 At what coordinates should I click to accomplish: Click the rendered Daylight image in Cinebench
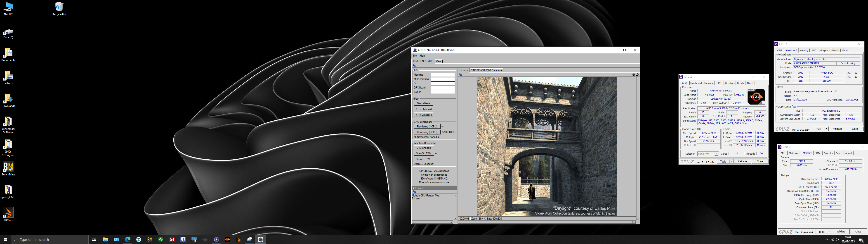(547, 146)
